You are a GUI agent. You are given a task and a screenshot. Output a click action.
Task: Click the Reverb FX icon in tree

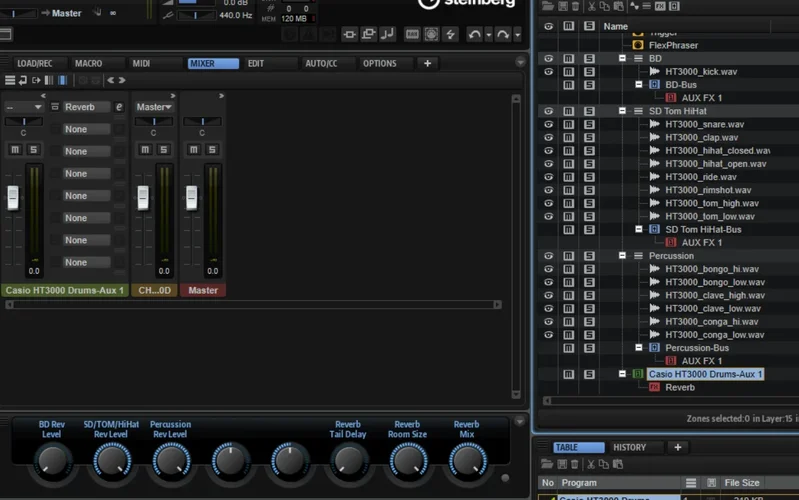click(654, 387)
